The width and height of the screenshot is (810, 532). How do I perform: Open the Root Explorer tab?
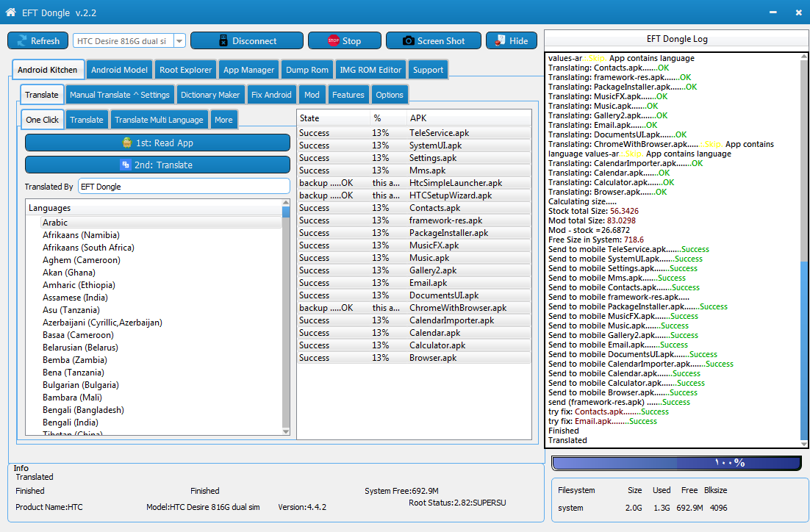pyautogui.click(x=185, y=70)
